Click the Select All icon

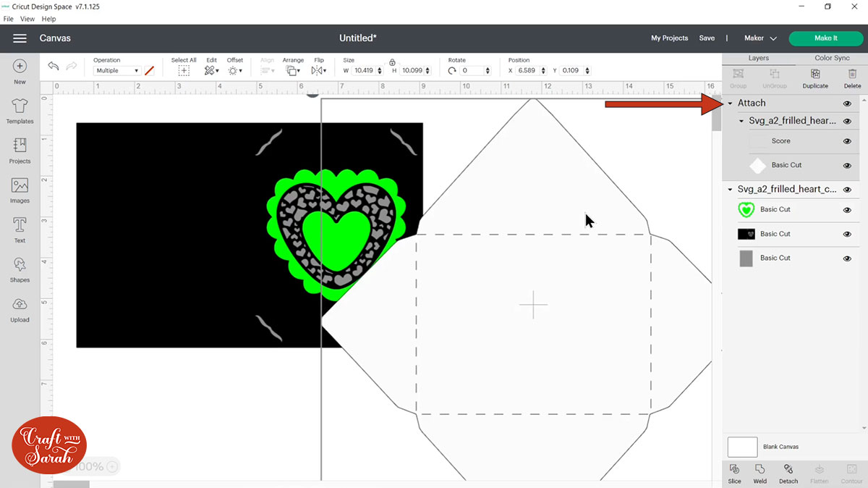tap(184, 71)
